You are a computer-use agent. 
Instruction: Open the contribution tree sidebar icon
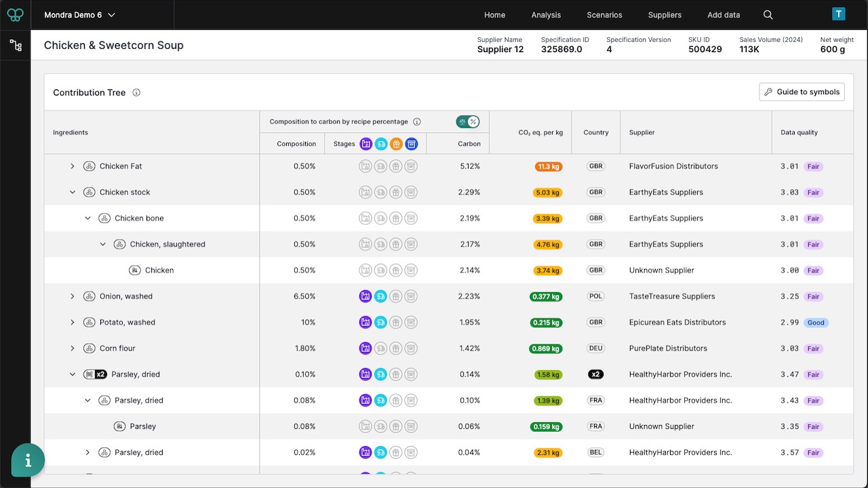tap(15, 46)
